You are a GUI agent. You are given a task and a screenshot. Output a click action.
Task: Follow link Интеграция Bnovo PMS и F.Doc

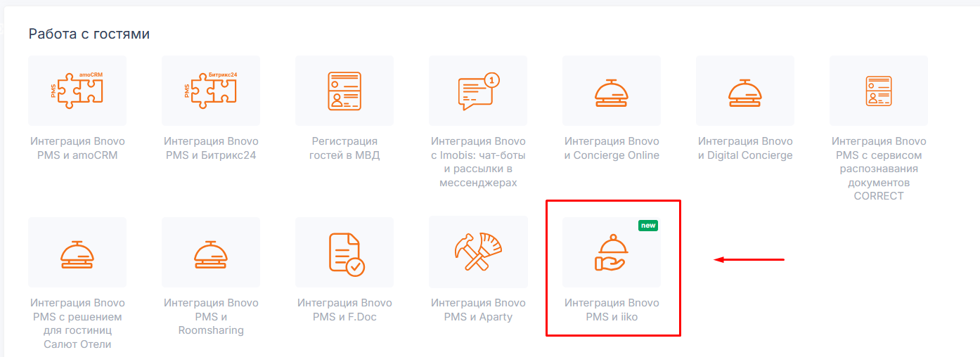[344, 310]
